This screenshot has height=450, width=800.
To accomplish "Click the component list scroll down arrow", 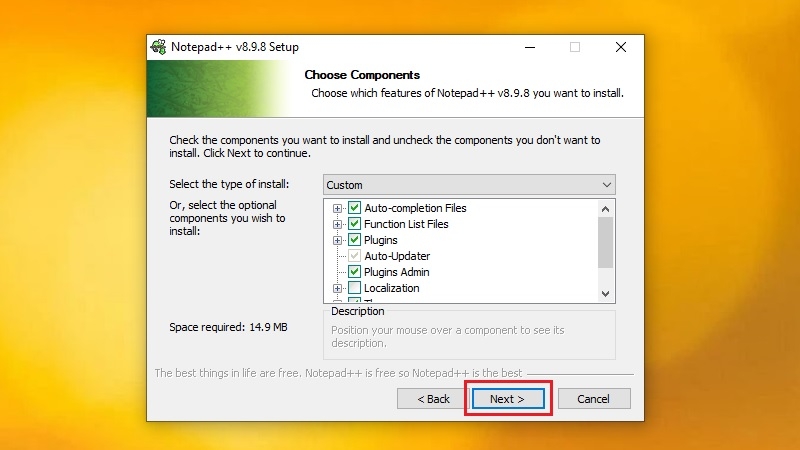I will tap(605, 293).
